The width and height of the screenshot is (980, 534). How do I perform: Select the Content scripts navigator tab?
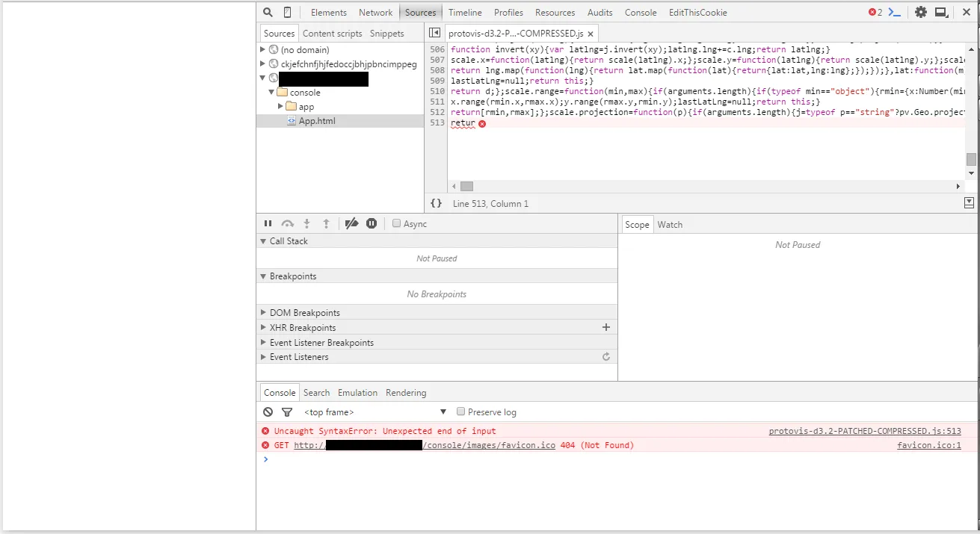332,34
